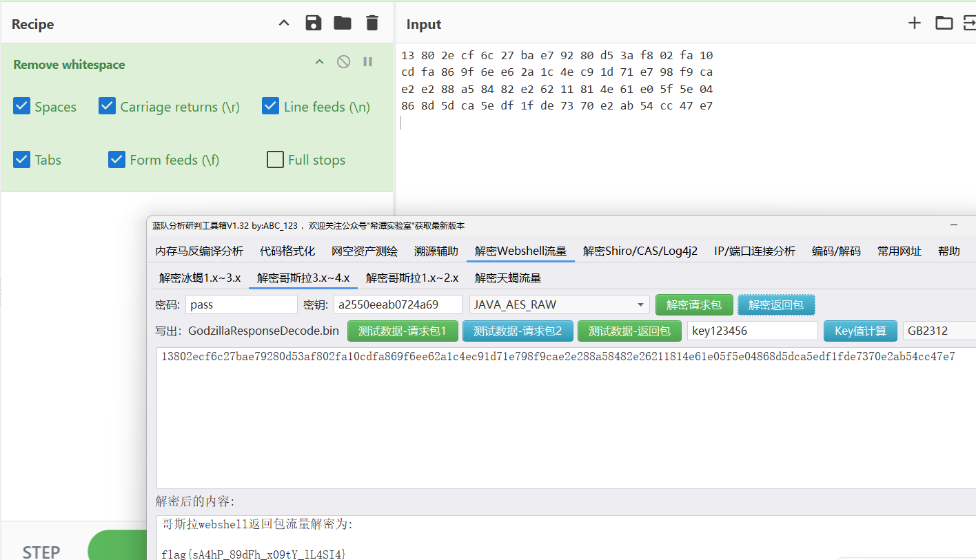Open 解密Shiro/CAS/Log4j2 tab

click(640, 251)
